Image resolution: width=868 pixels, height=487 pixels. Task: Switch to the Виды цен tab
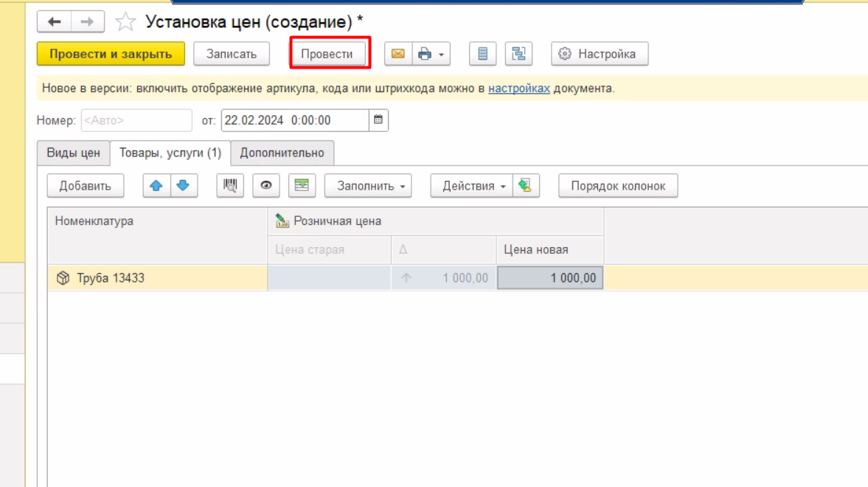tap(73, 153)
